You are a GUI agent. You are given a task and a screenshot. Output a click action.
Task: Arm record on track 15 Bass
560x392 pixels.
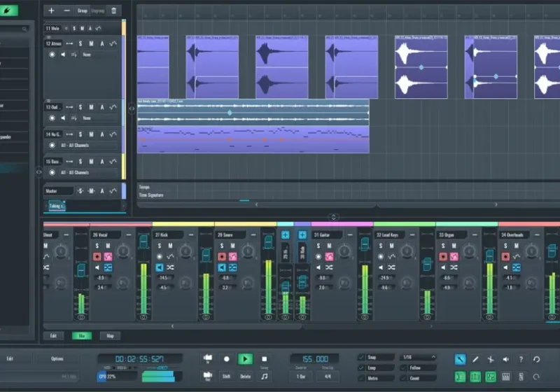point(52,172)
